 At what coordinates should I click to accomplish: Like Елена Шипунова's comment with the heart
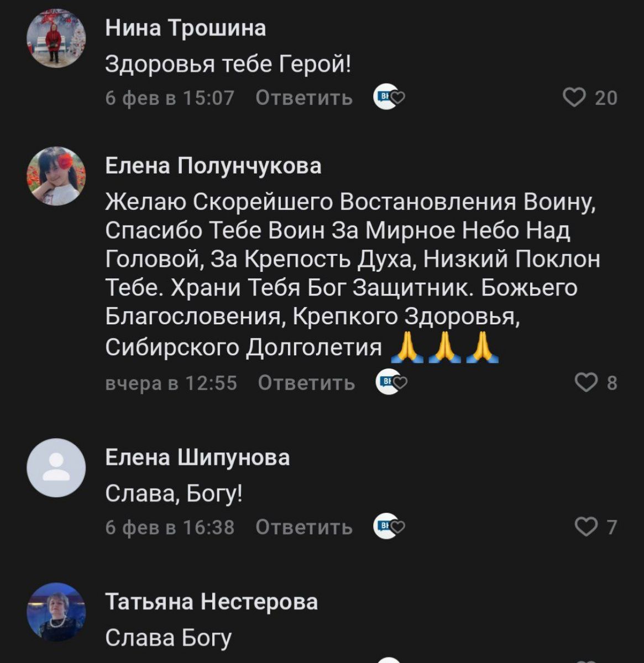tap(586, 527)
